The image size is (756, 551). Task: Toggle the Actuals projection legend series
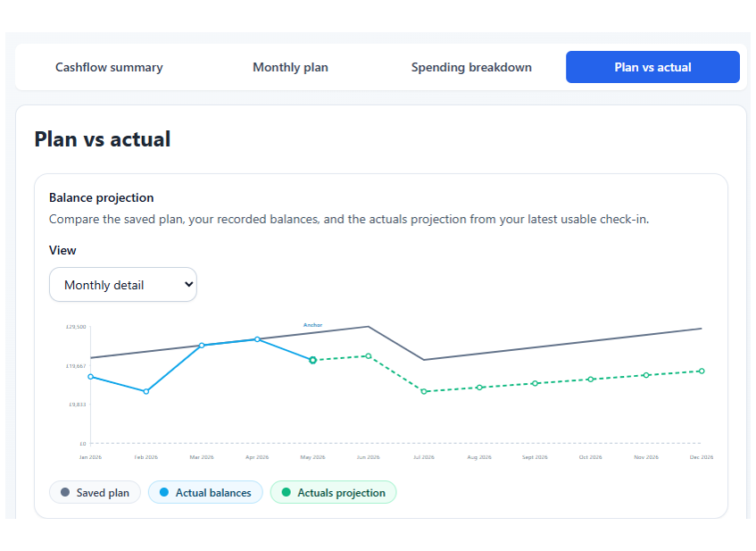coord(333,492)
